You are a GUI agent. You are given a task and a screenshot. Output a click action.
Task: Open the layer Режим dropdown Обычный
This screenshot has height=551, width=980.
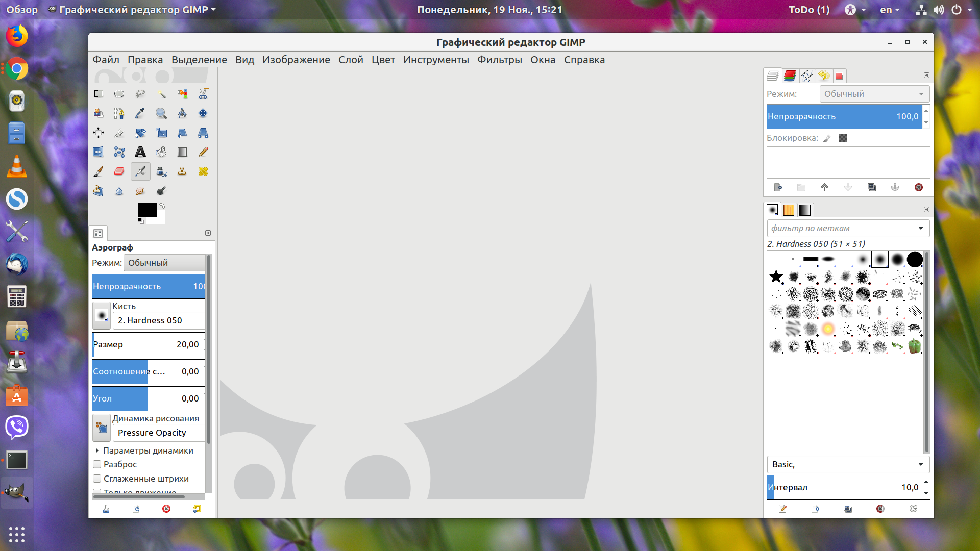pyautogui.click(x=874, y=94)
